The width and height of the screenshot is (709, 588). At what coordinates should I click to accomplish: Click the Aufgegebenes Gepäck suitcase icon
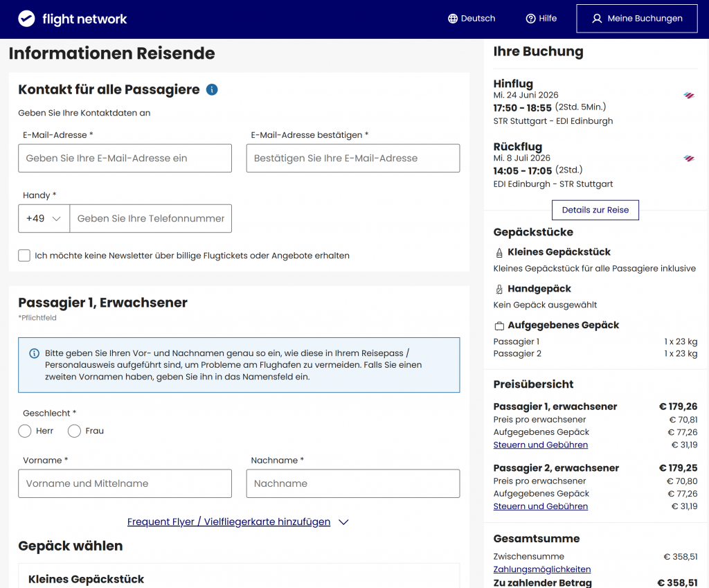tap(499, 326)
